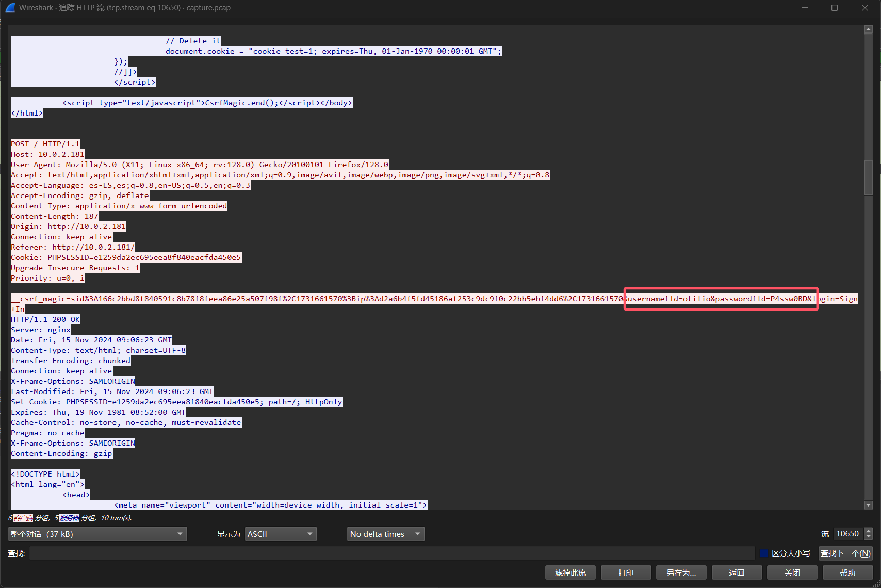881x588 pixels.
Task: Click the stream number field showing 10650
Action: [849, 534]
